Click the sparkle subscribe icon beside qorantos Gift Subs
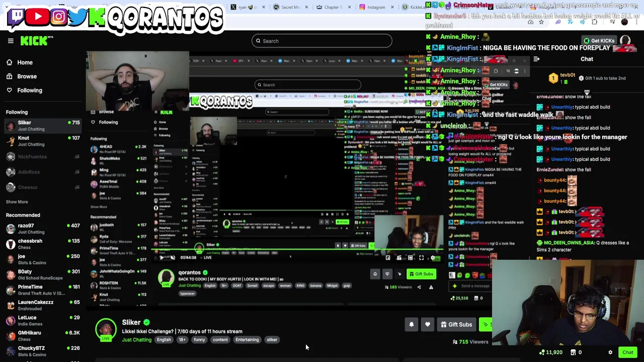 pyautogui.click(x=399, y=274)
